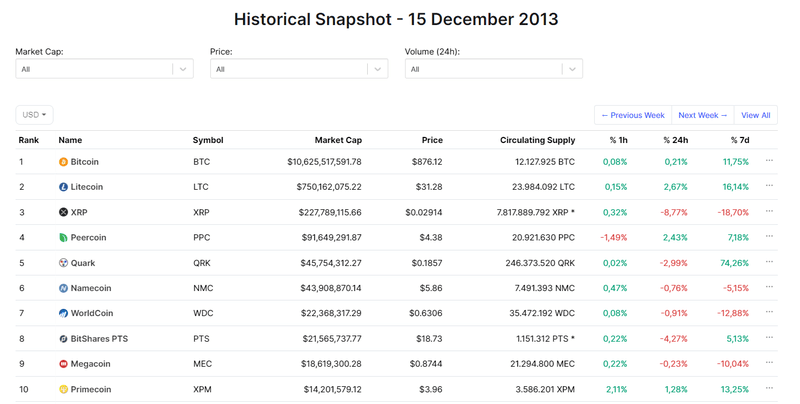Open the three-dot menu for Bitcoin row

coord(769,161)
